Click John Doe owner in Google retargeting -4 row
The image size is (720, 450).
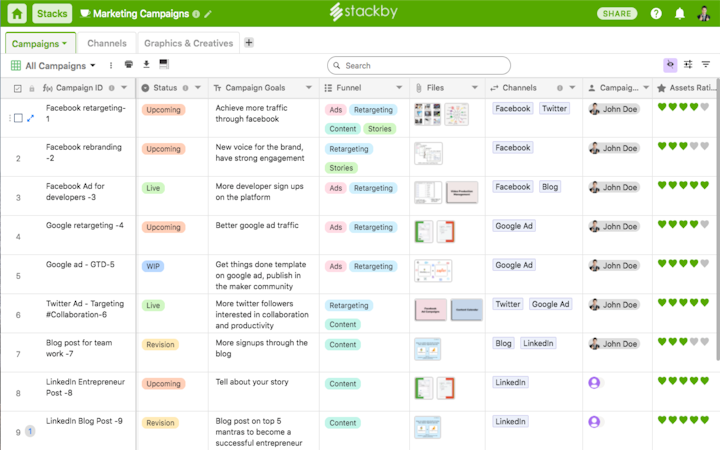click(614, 226)
